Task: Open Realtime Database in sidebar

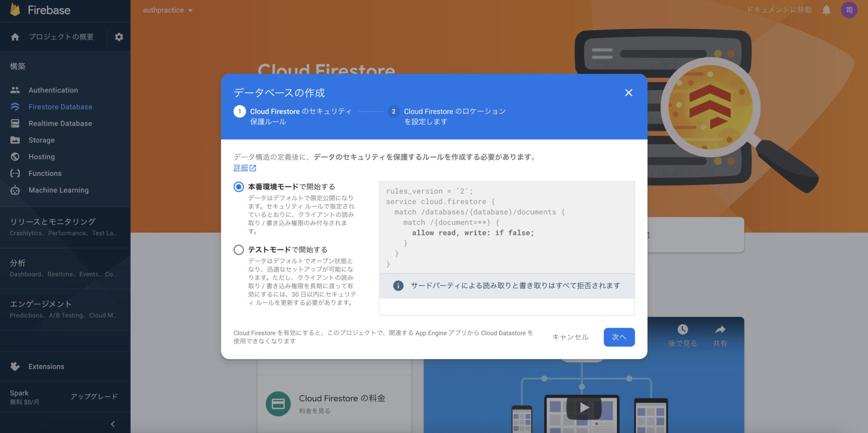Action: pos(60,124)
